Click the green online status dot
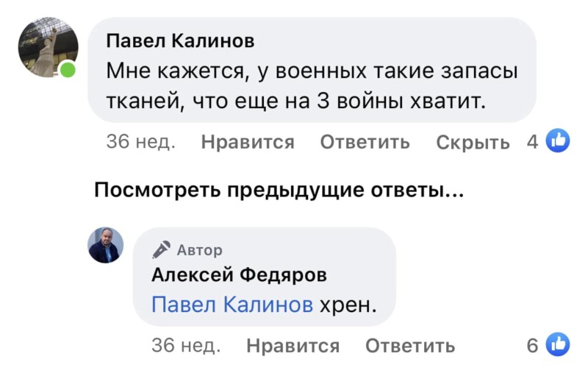Image resolution: width=588 pixels, height=376 pixels. coord(68,71)
